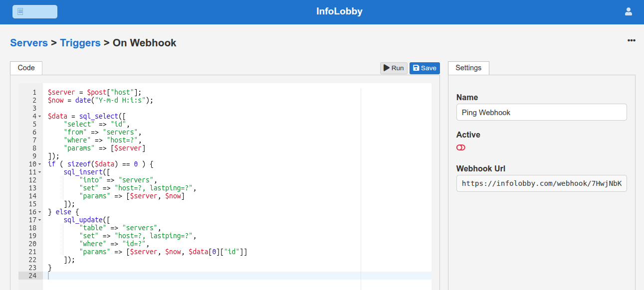Fold the sql_insert block at line 11
644x290 pixels.
pyautogui.click(x=40, y=172)
